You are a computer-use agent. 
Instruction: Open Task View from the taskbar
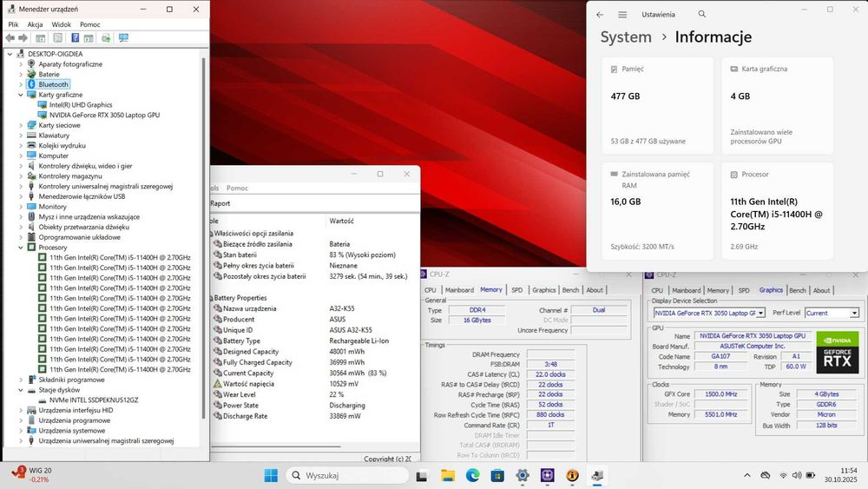[422, 475]
